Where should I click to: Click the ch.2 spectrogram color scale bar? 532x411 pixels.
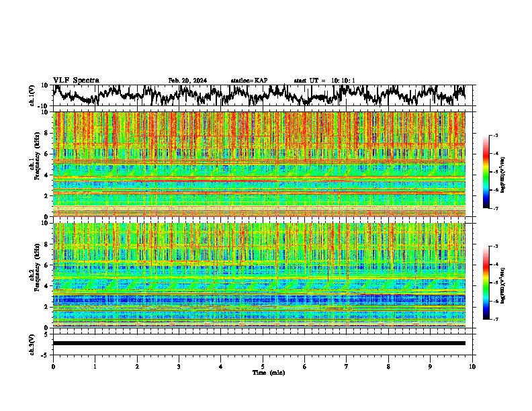tap(486, 283)
